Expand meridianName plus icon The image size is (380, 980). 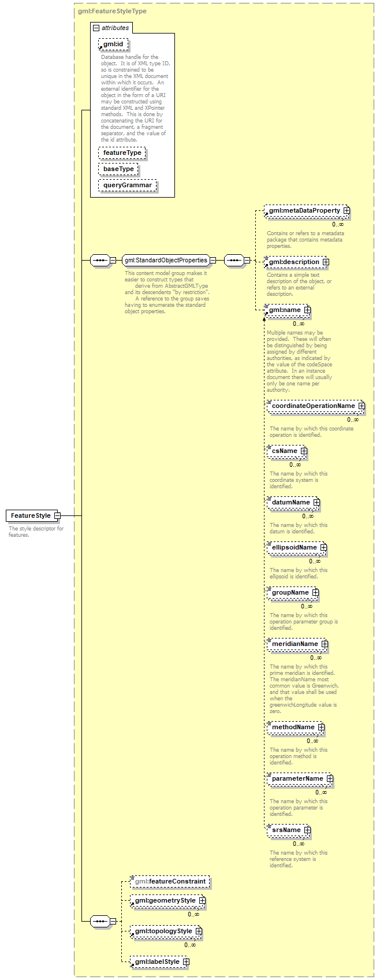[x=325, y=644]
